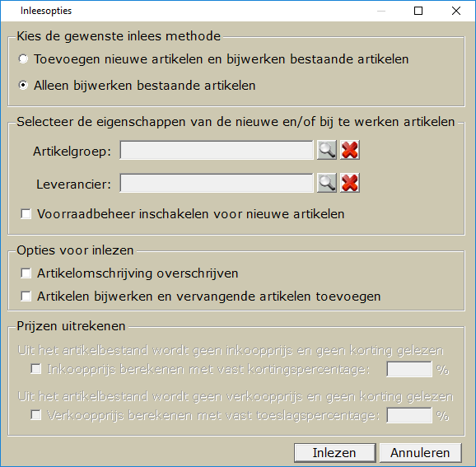Focus the toeslagspercentage percent field
The width and height of the screenshot is (476, 467).
tap(409, 415)
